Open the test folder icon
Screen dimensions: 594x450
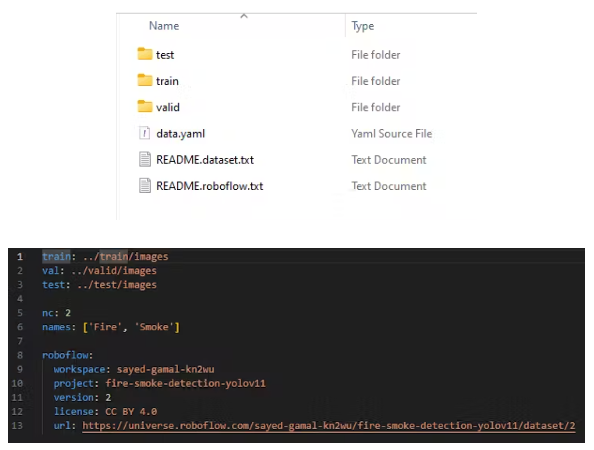pos(144,54)
